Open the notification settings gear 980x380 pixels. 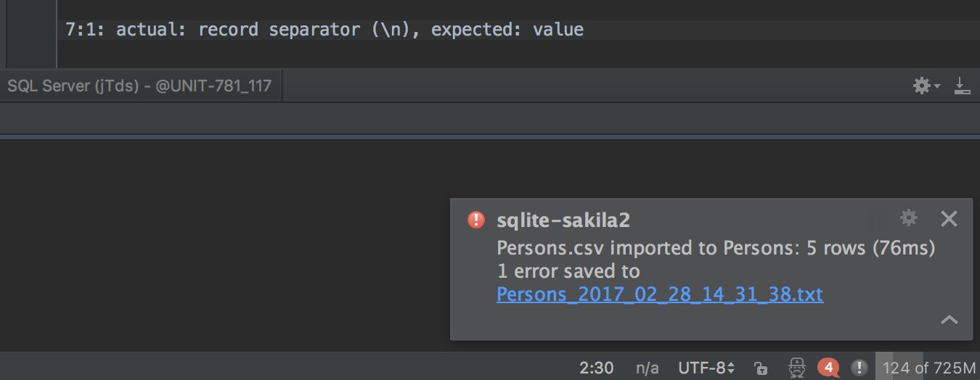pyautogui.click(x=909, y=218)
